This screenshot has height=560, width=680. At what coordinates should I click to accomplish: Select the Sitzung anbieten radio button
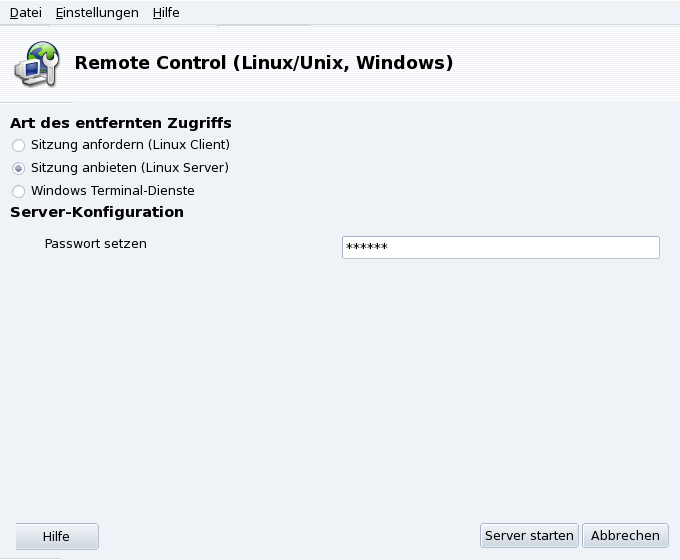click(x=18, y=168)
